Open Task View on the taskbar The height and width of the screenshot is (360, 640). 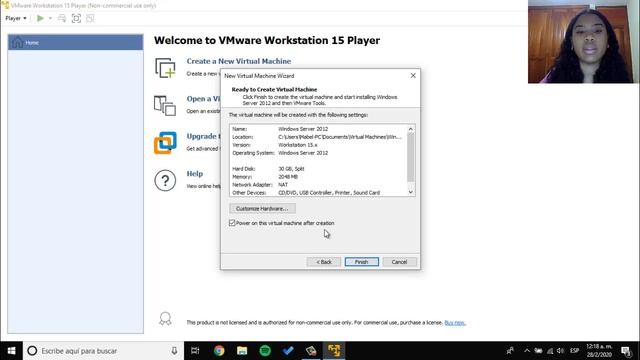click(196, 351)
